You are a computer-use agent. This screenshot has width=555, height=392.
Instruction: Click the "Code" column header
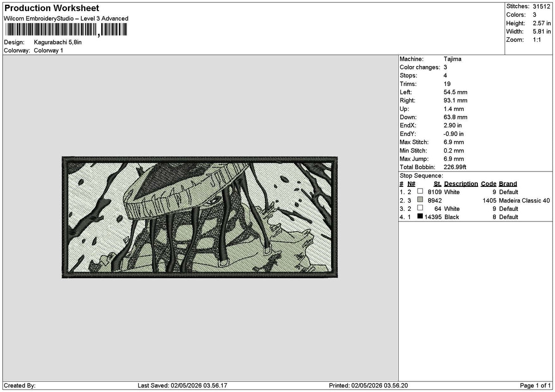[x=488, y=184]
